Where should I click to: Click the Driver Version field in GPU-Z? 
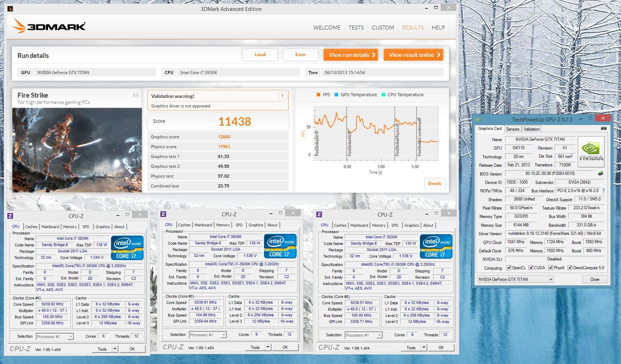click(x=555, y=233)
